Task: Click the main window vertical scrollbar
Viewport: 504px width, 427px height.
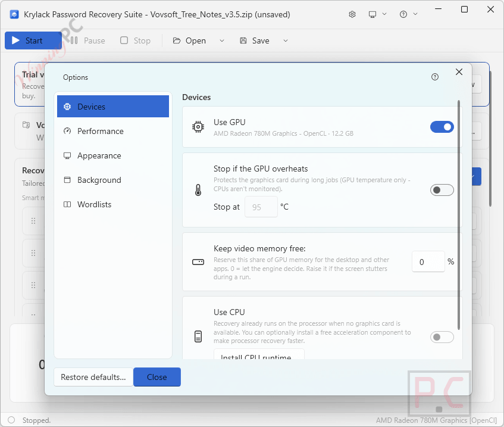Action: coord(490,138)
